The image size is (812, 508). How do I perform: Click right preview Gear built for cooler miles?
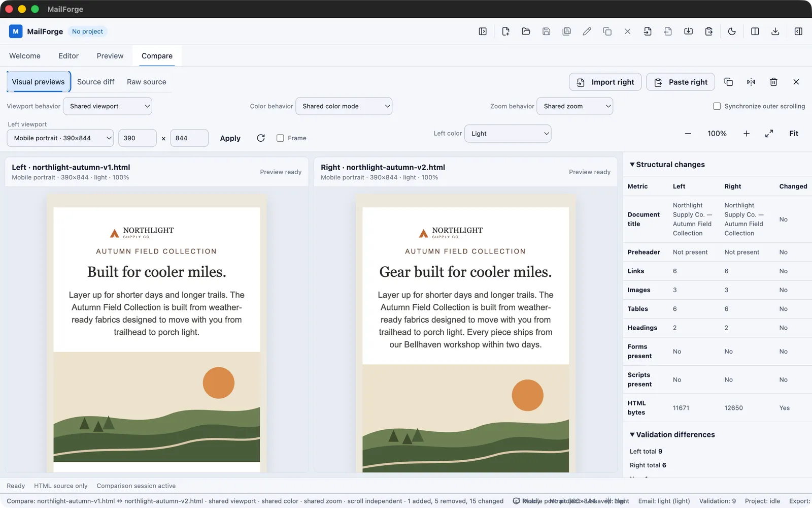[465, 272]
